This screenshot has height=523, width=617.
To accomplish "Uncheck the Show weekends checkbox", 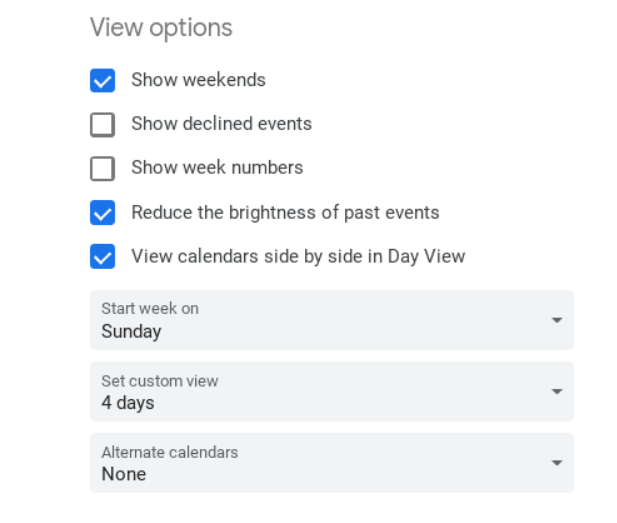I will [103, 81].
